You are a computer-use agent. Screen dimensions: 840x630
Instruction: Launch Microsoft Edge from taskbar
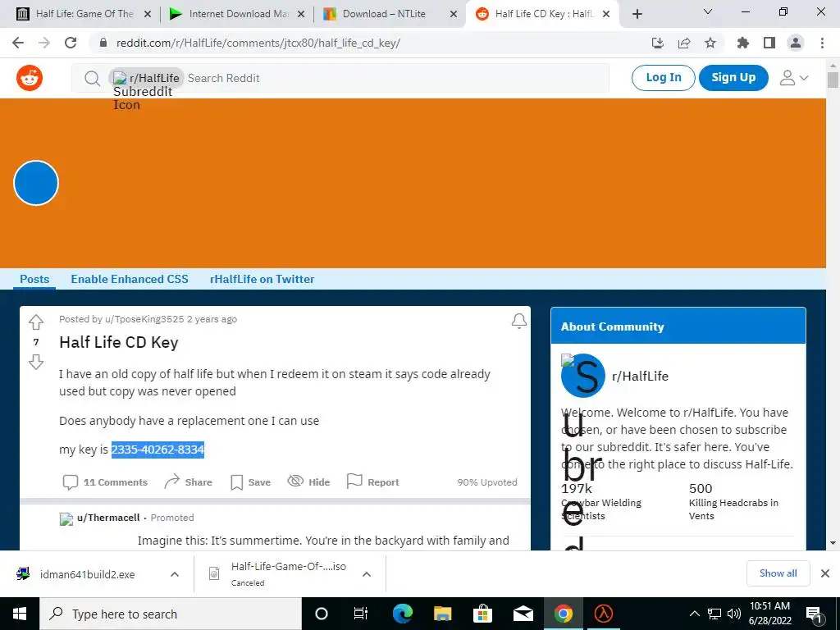pos(403,614)
